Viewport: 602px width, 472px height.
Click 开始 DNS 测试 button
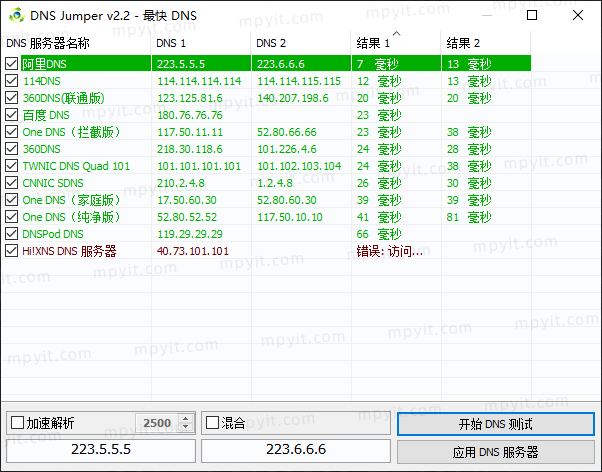pos(496,424)
